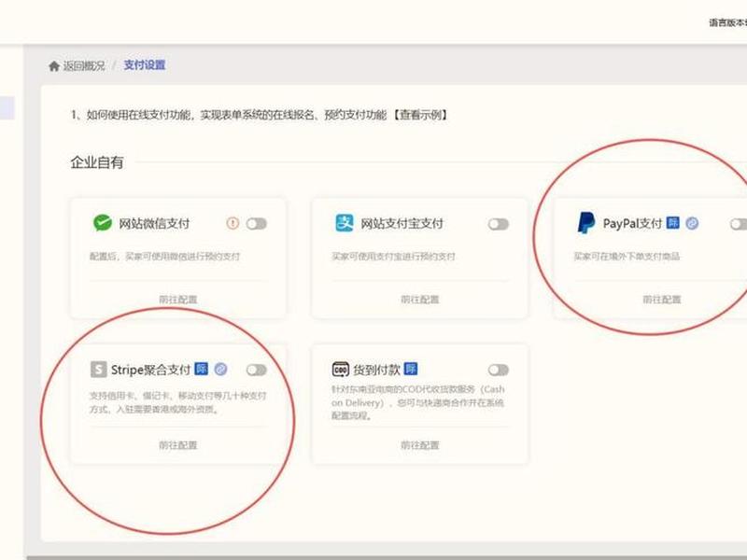
Task: Click the PayPal logo icon
Action: [x=586, y=223]
